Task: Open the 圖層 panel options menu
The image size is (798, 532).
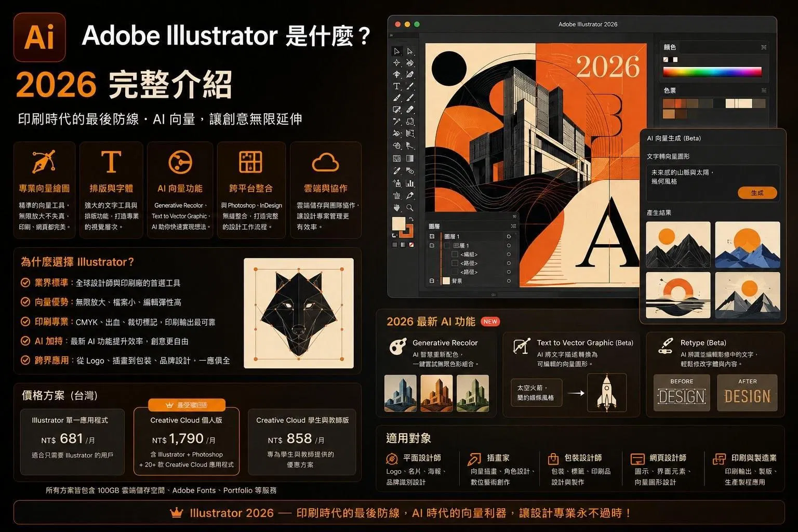Action: coord(514,226)
